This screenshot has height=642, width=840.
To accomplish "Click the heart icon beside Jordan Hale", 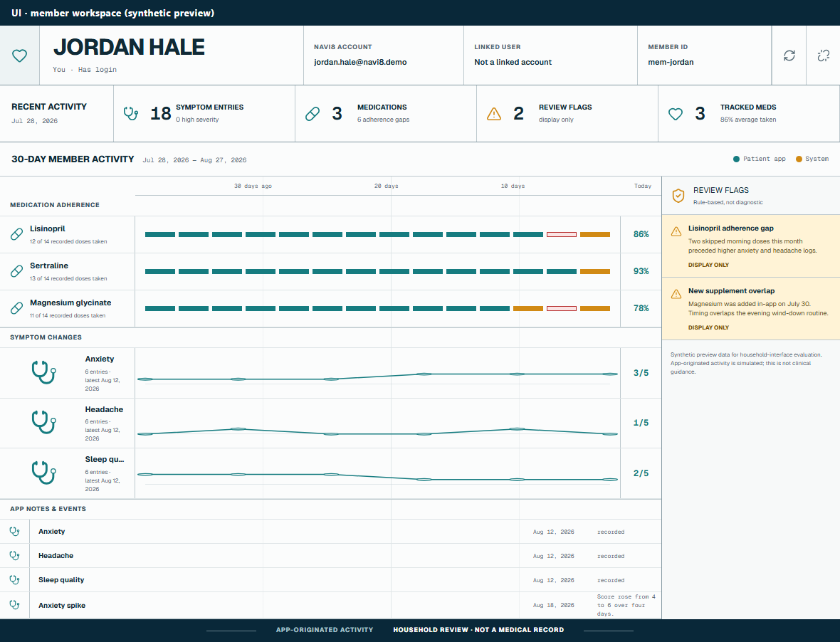I will pyautogui.click(x=20, y=56).
